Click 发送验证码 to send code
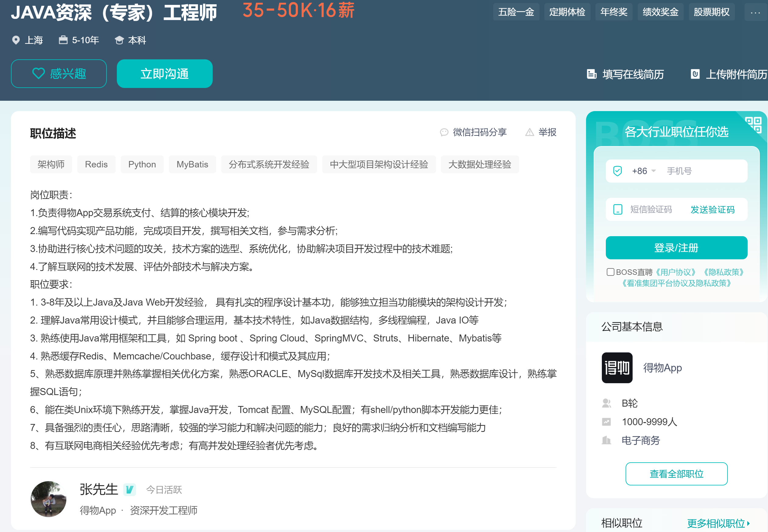Viewport: 768px width, 532px height. [712, 210]
